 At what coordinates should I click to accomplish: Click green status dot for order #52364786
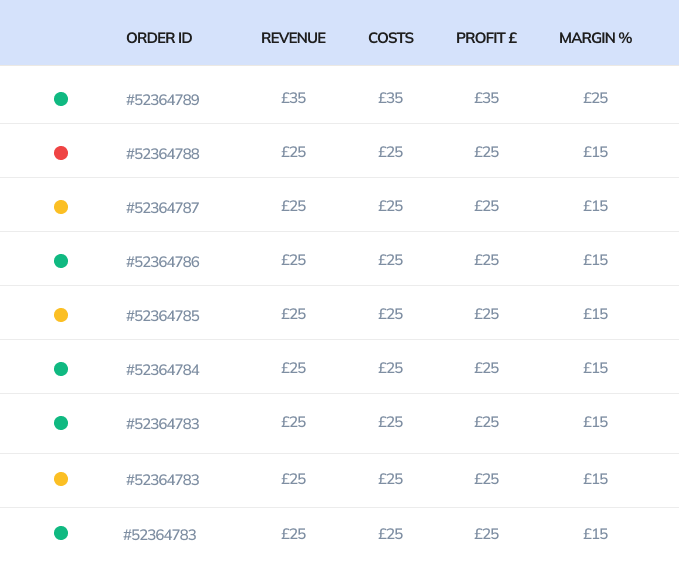pyautogui.click(x=61, y=261)
